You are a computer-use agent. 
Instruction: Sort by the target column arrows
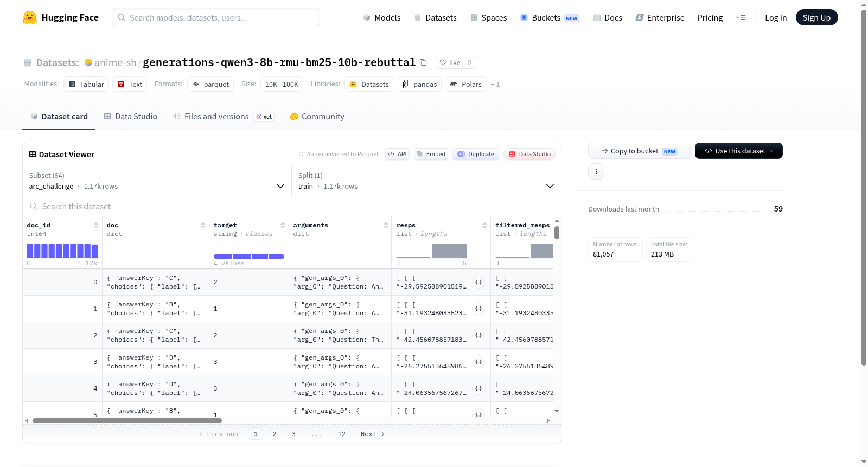coord(283,225)
